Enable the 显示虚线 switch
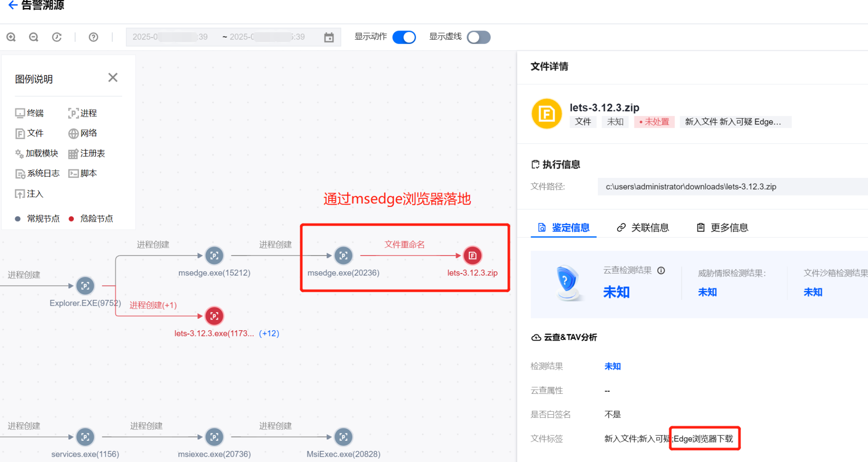 479,37
